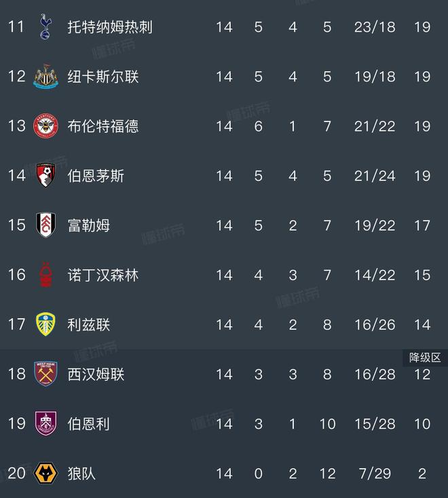Select 狼队 goals record 7/29
The width and height of the screenshot is (448, 498).
[375, 474]
